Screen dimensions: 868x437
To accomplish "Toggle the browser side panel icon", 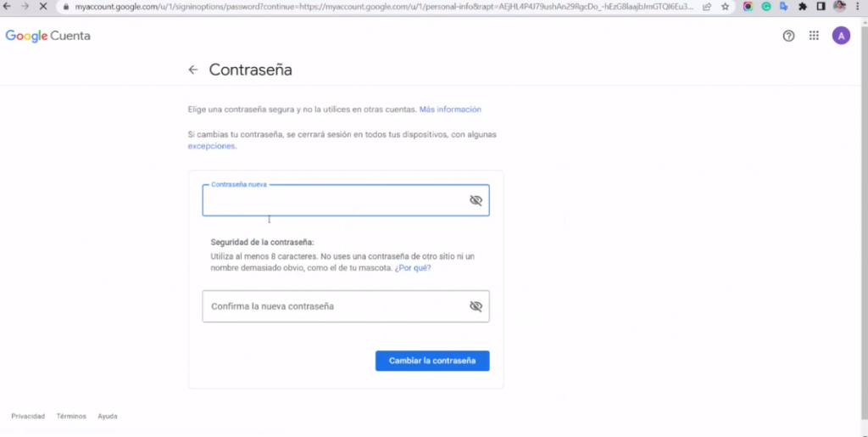I will (x=821, y=6).
